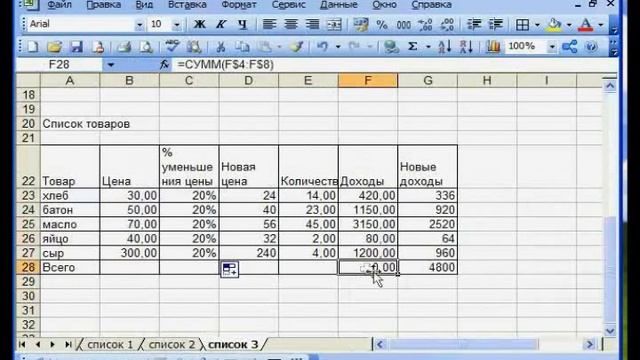Decrease indent icon
This screenshot has width=640, height=360.
474,24
